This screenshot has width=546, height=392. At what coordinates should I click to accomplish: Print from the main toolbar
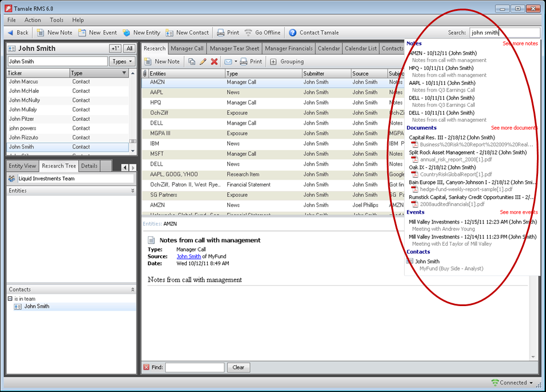tap(228, 32)
